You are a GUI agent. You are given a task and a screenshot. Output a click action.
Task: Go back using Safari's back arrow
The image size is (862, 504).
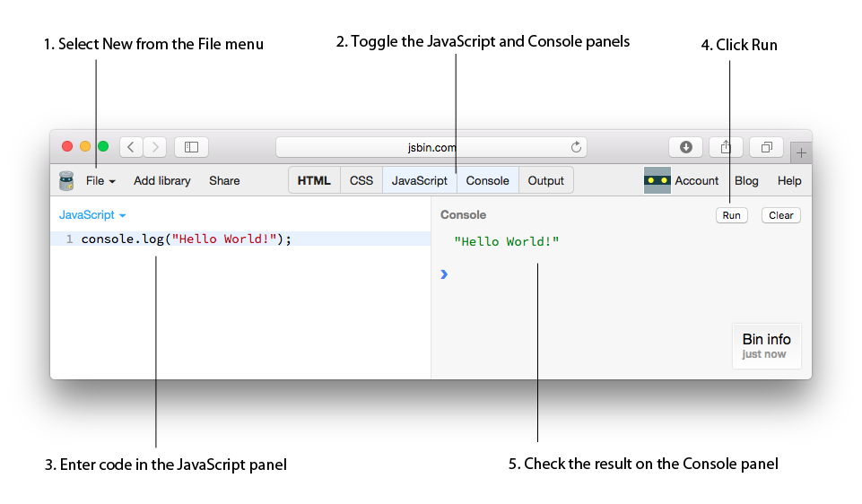131,147
